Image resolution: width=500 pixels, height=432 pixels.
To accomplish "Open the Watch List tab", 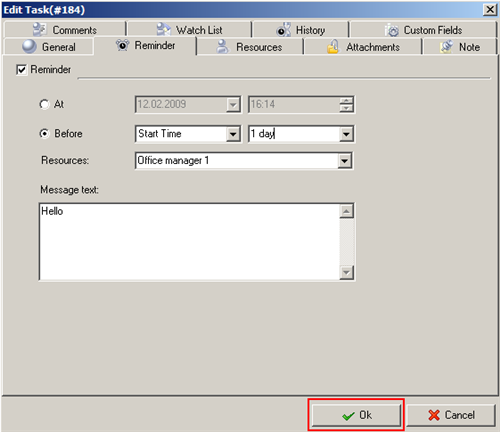I will click(x=189, y=29).
